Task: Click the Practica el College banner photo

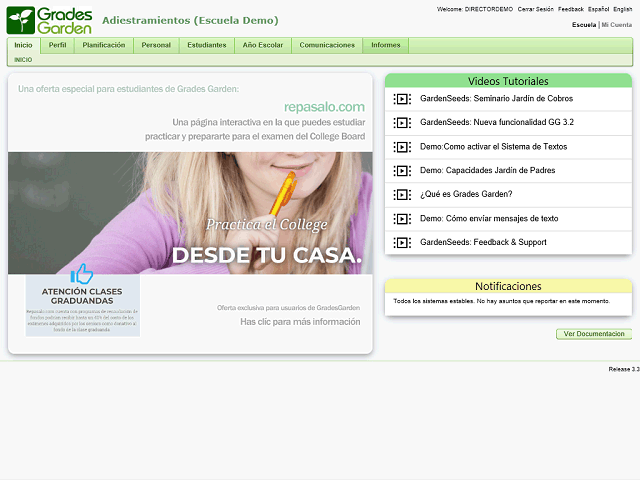Action: click(x=190, y=213)
